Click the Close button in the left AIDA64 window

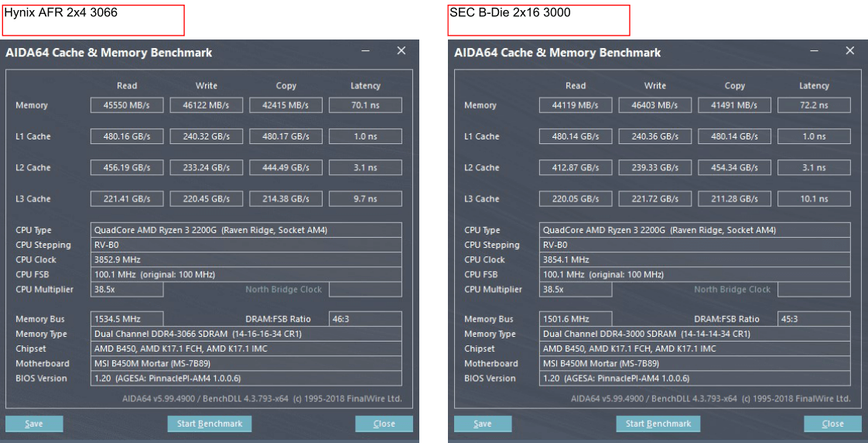(x=384, y=424)
